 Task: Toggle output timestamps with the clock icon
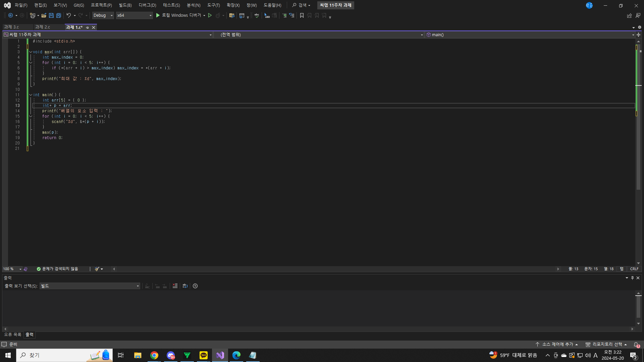click(195, 286)
